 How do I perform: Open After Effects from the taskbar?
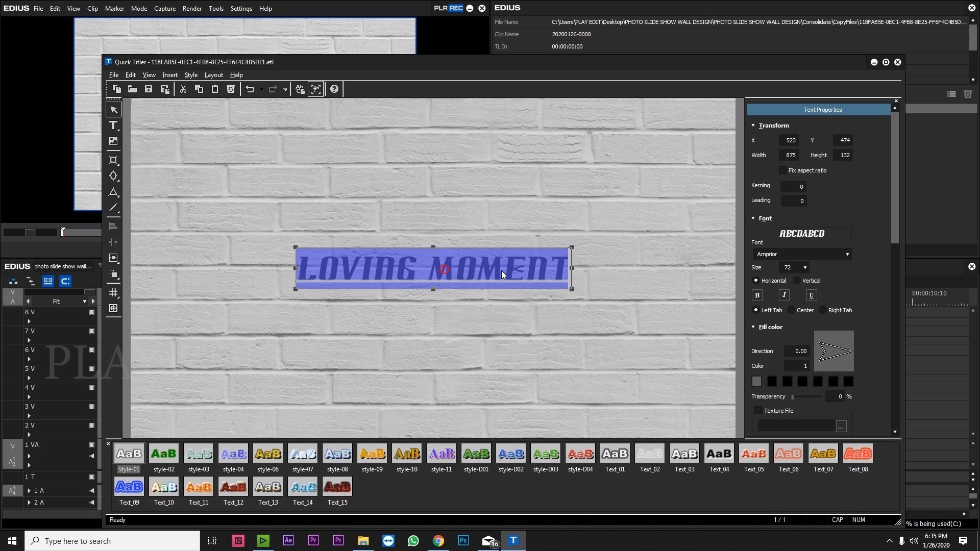coord(288,541)
